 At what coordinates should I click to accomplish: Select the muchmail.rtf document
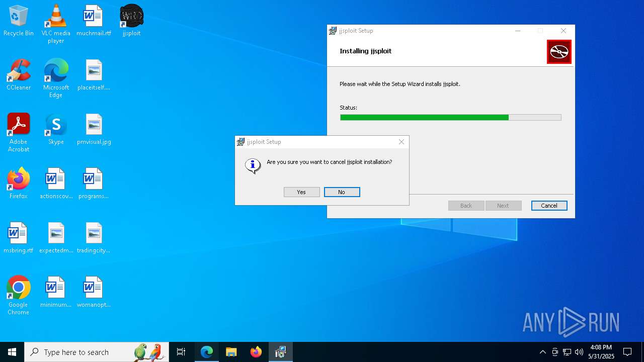click(x=94, y=21)
